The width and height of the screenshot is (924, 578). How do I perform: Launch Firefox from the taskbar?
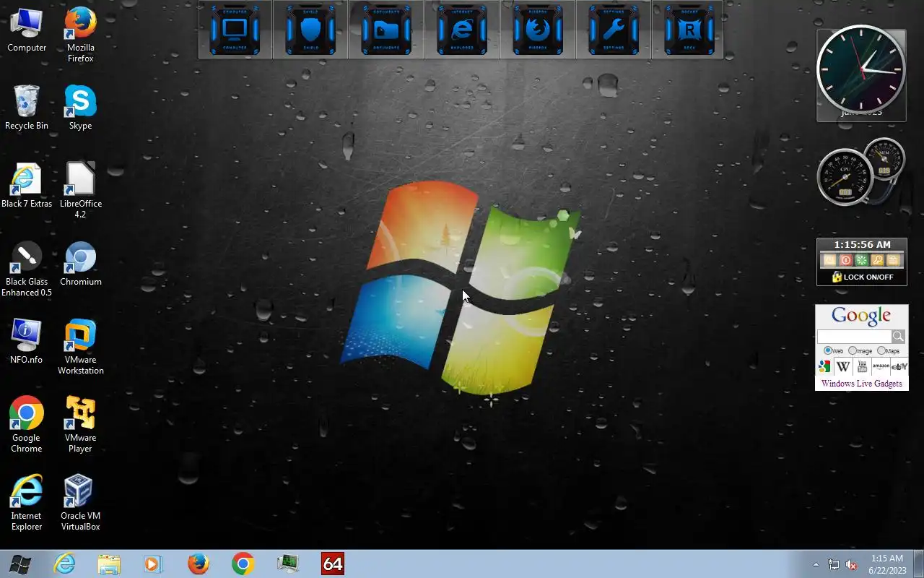point(199,564)
